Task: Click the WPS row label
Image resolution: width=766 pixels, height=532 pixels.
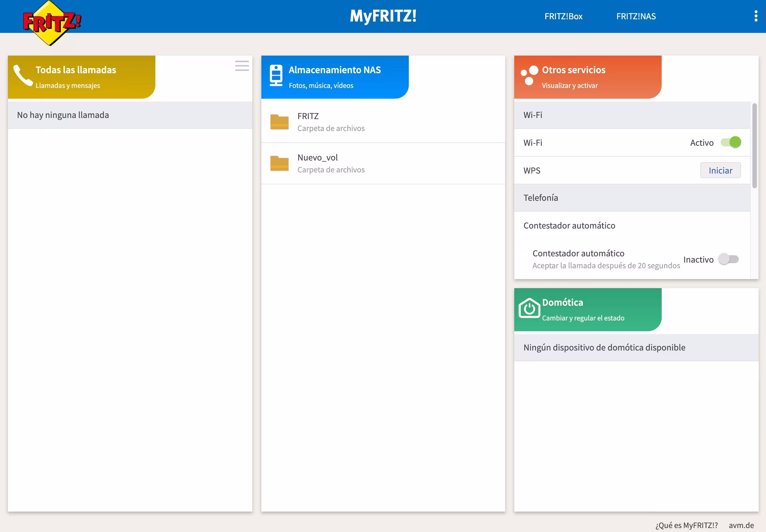Action: click(532, 170)
